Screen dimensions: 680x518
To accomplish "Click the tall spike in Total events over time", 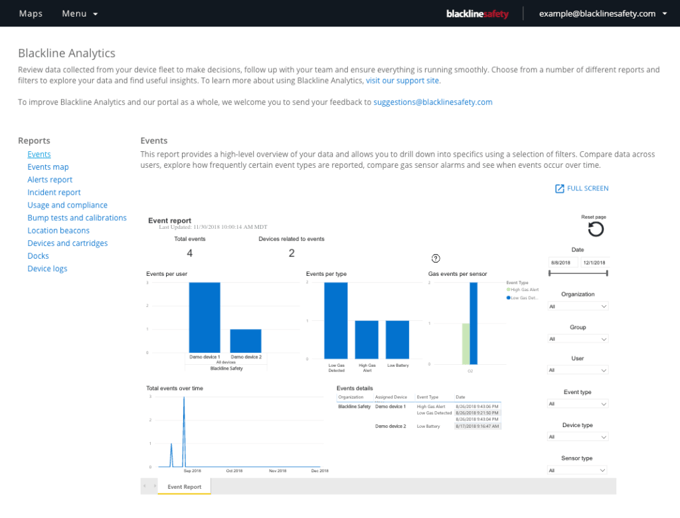I will point(184,432).
